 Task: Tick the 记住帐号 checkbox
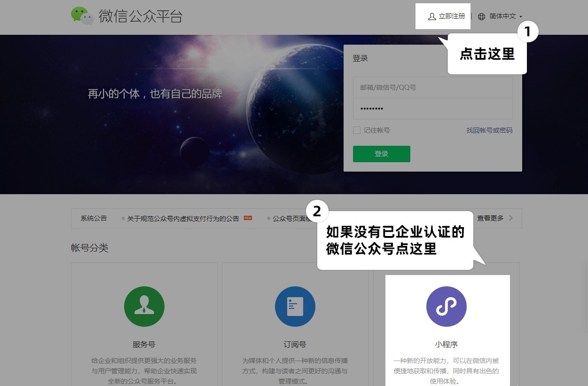pyautogui.click(x=357, y=130)
